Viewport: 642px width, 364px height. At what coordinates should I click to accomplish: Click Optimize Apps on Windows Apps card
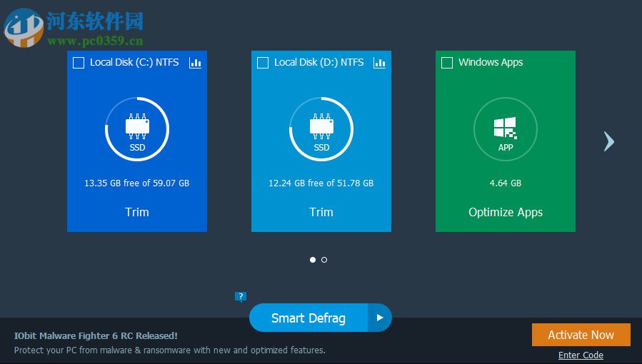(506, 212)
